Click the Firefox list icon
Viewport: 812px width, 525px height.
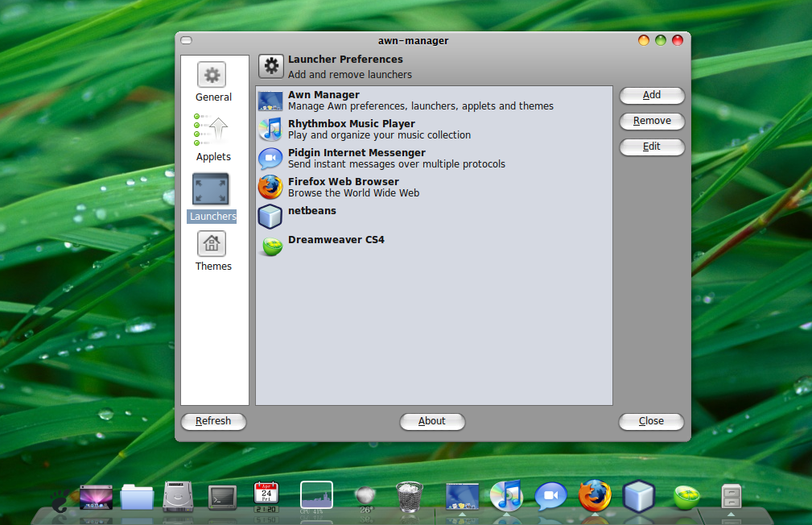[x=270, y=188]
